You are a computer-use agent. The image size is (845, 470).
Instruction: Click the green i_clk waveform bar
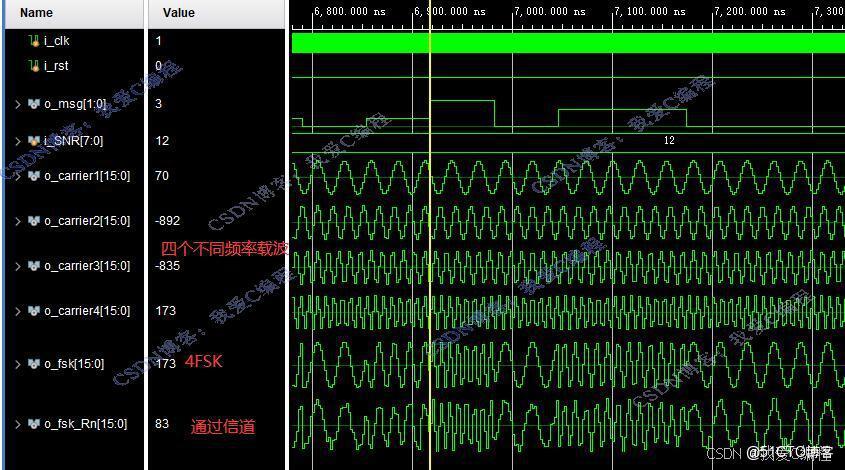(568, 43)
